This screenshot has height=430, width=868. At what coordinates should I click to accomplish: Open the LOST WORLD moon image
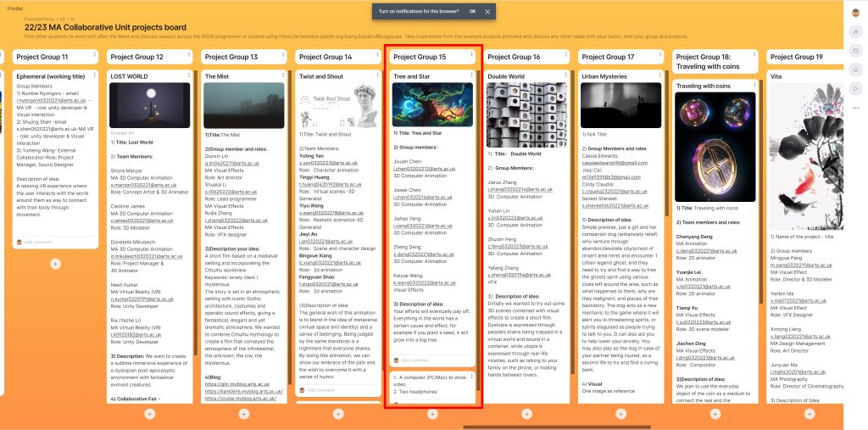pos(149,105)
